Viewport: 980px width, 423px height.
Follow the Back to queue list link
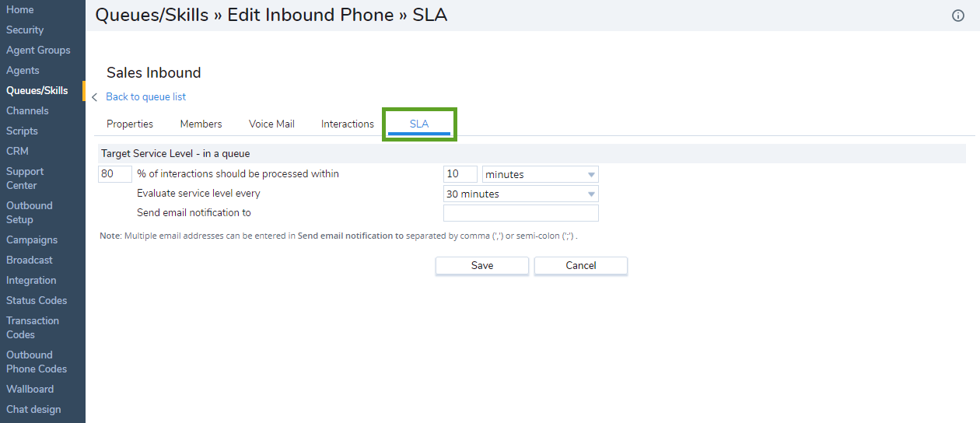[x=146, y=96]
